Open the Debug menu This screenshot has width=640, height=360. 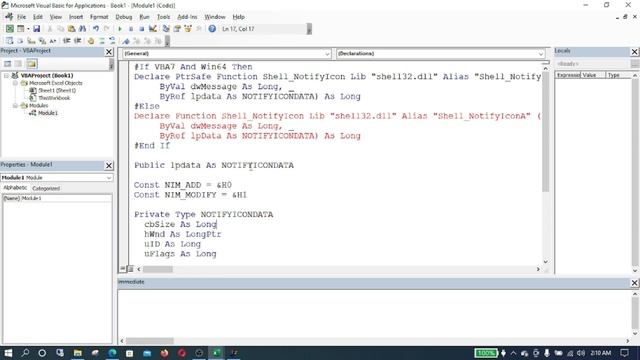pos(123,17)
